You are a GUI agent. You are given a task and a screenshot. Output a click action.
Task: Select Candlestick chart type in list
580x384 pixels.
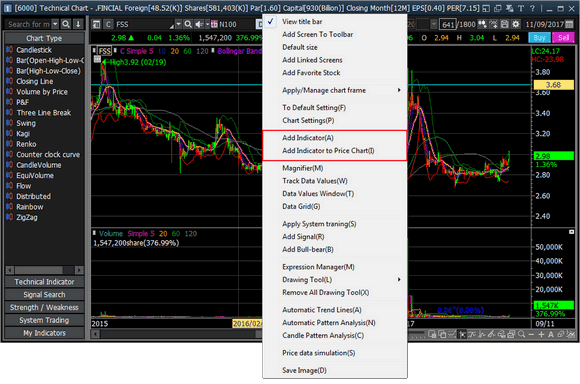(34, 50)
